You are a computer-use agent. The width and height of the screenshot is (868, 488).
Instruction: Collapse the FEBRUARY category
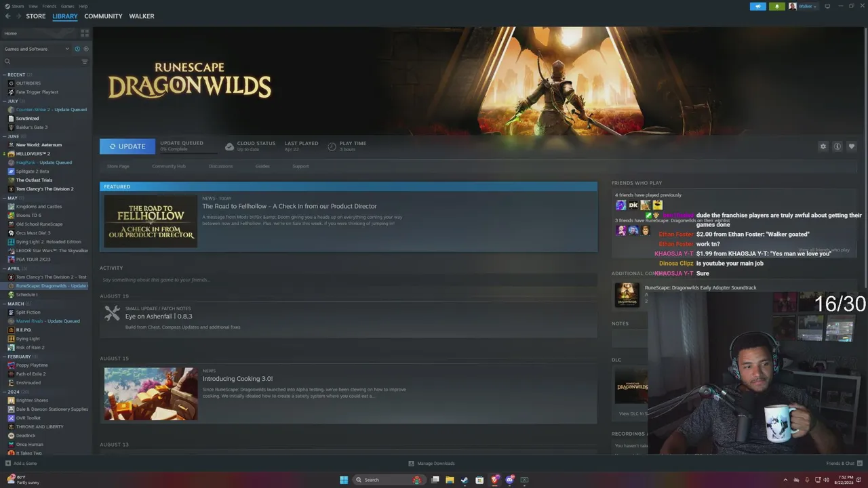5,357
